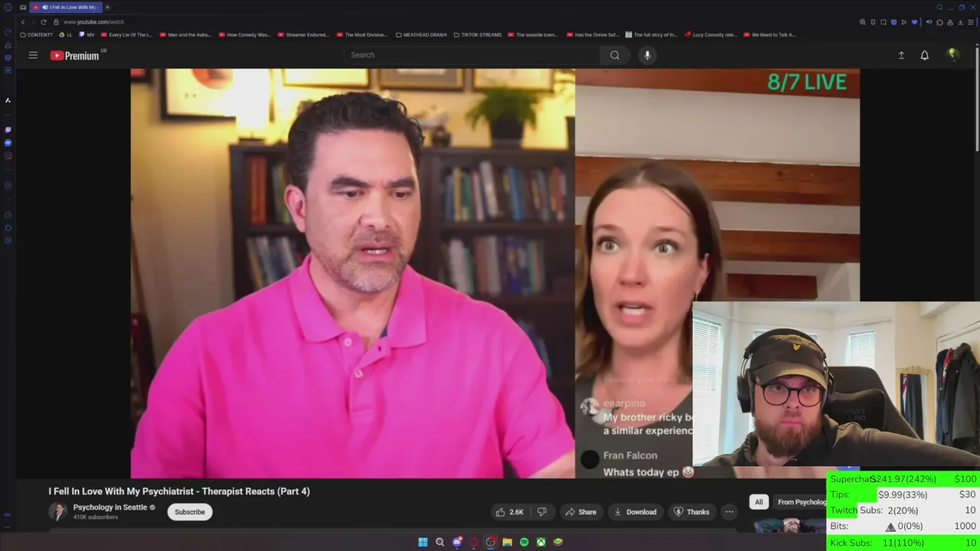Open Streamer Endured bookmark
The image size is (980, 551).
pos(303,34)
